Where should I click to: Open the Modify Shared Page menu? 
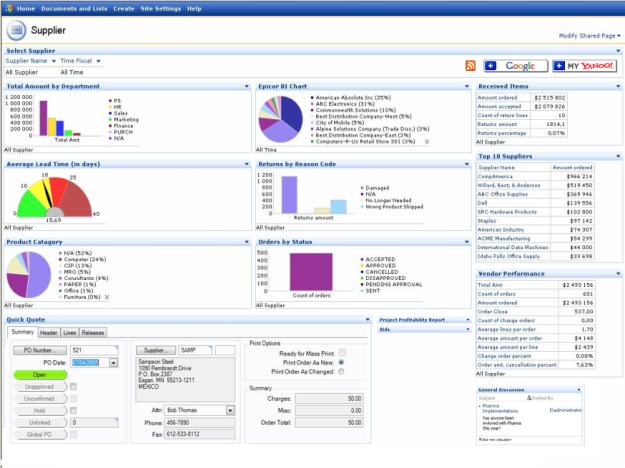[x=590, y=35]
